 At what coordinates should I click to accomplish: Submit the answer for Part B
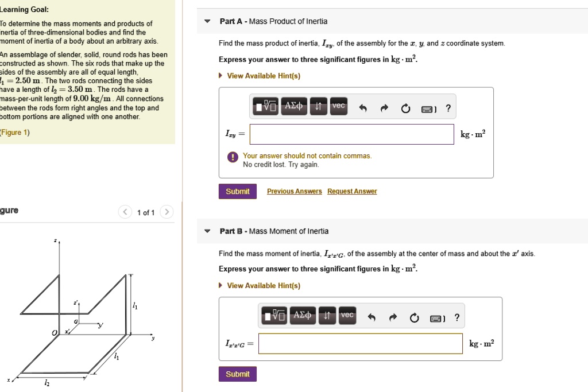237,374
